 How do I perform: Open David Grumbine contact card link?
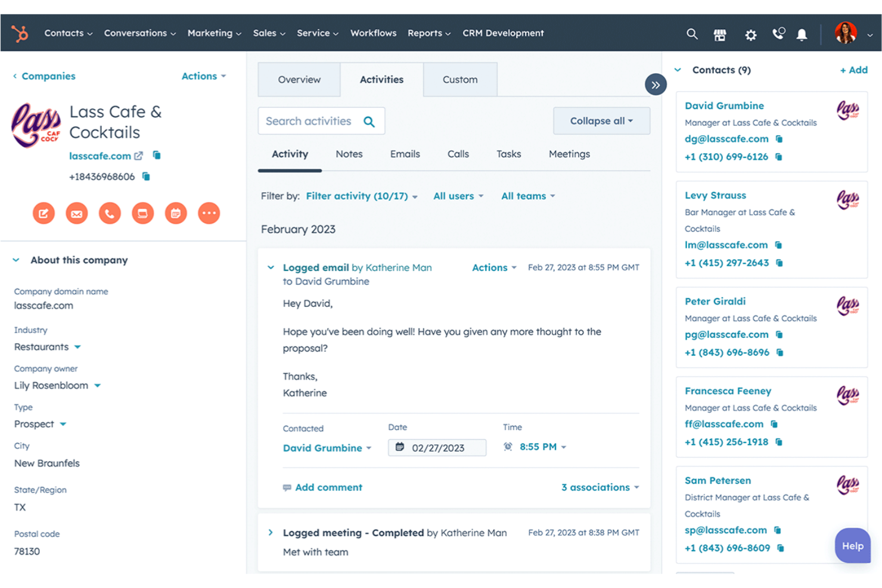coord(724,105)
